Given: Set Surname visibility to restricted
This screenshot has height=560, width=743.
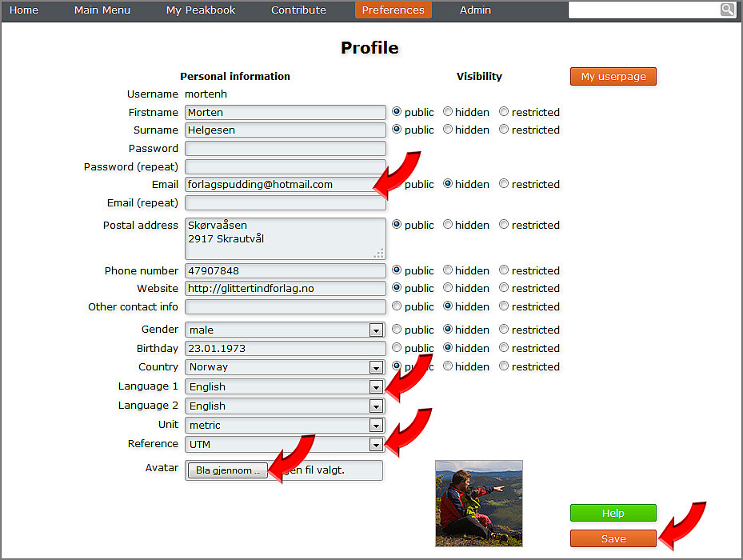Looking at the screenshot, I should 504,130.
